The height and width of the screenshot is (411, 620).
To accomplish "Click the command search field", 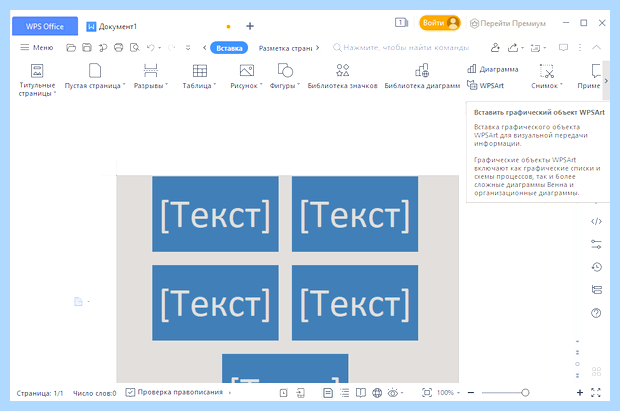I will [x=401, y=47].
